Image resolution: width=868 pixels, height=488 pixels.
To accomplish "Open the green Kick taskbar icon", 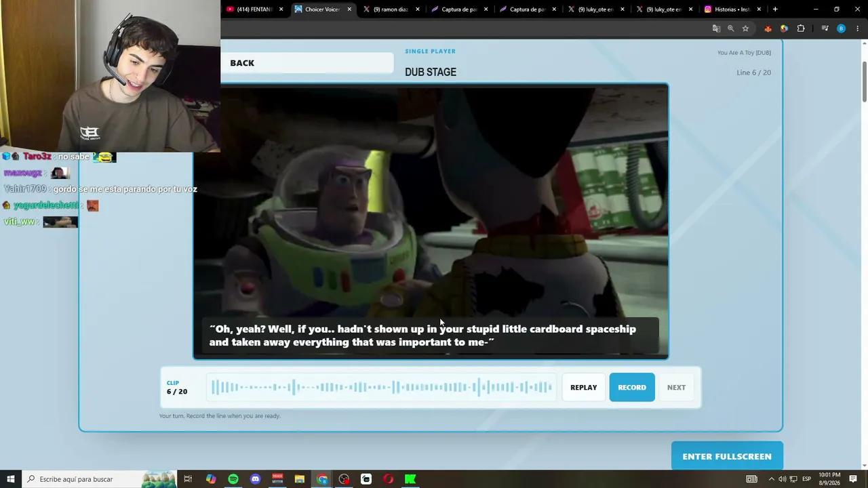I will tap(410, 479).
